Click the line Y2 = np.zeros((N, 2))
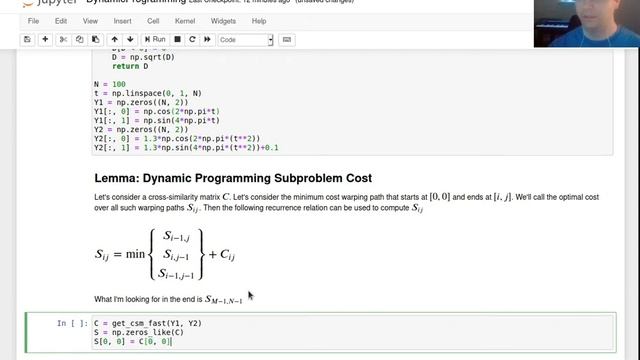This screenshot has width=640, height=360. 141,129
